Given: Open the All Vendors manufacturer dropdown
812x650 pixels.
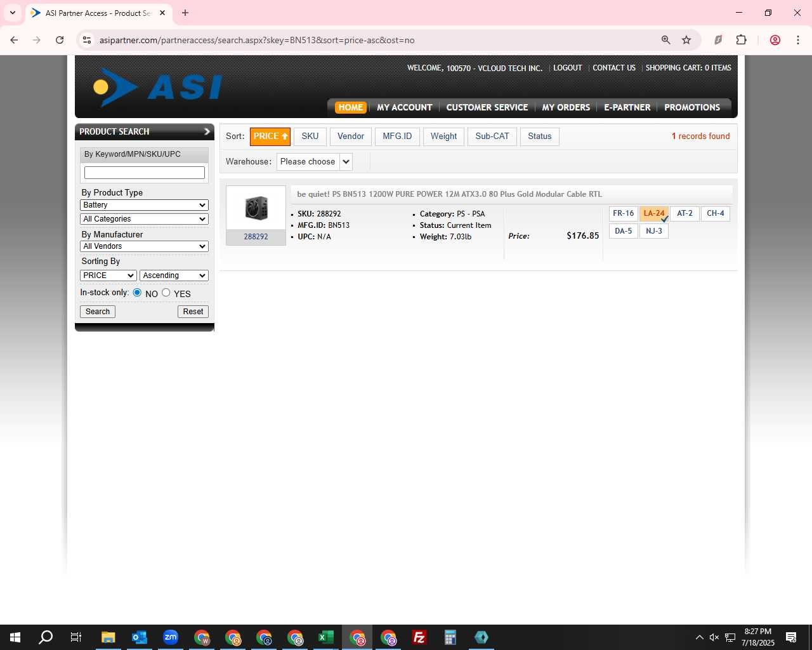Looking at the screenshot, I should (145, 246).
